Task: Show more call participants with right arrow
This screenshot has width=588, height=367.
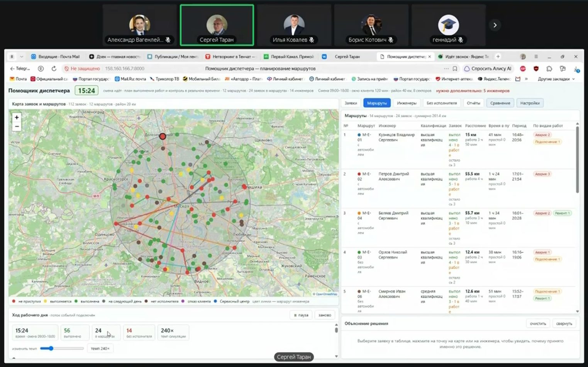Action: pyautogui.click(x=495, y=25)
